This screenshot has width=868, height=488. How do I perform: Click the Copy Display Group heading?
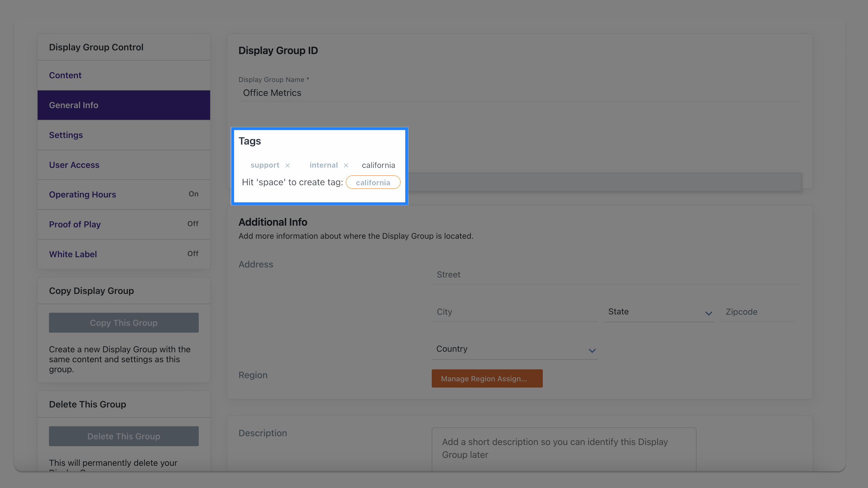coord(91,291)
